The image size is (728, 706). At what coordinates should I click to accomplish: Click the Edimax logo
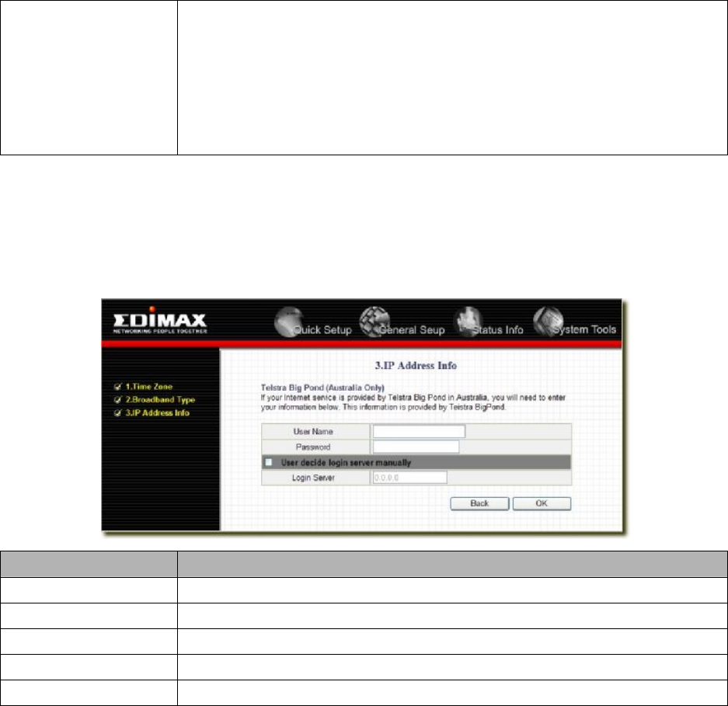[160, 320]
